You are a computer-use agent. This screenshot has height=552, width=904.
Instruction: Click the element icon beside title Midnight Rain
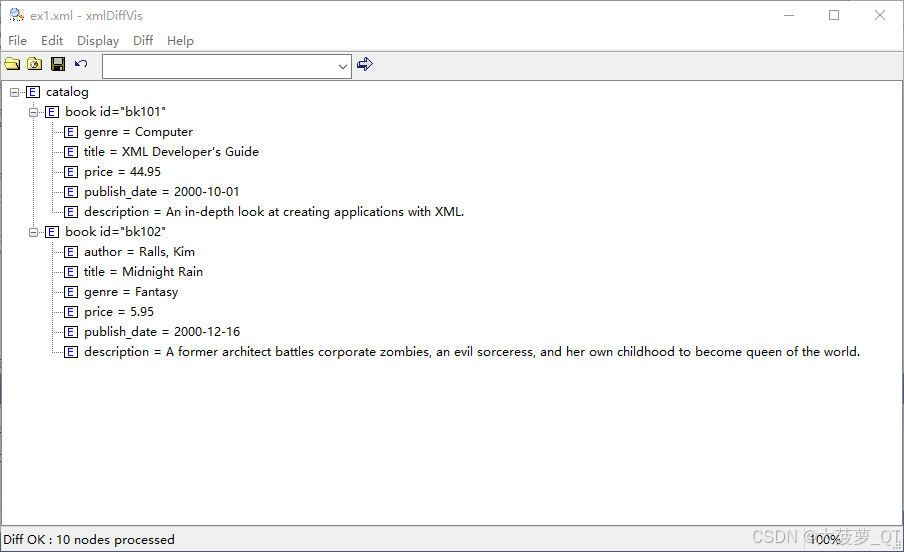[x=71, y=272]
